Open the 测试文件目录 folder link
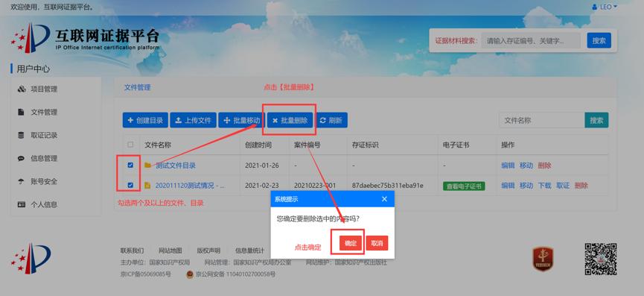This screenshot has width=644, height=296. (x=176, y=166)
